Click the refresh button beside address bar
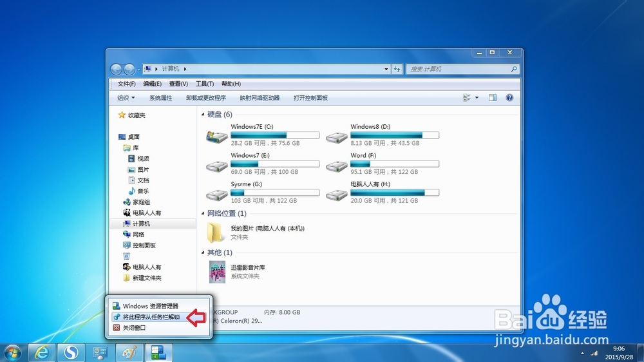644x362 pixels. click(397, 69)
